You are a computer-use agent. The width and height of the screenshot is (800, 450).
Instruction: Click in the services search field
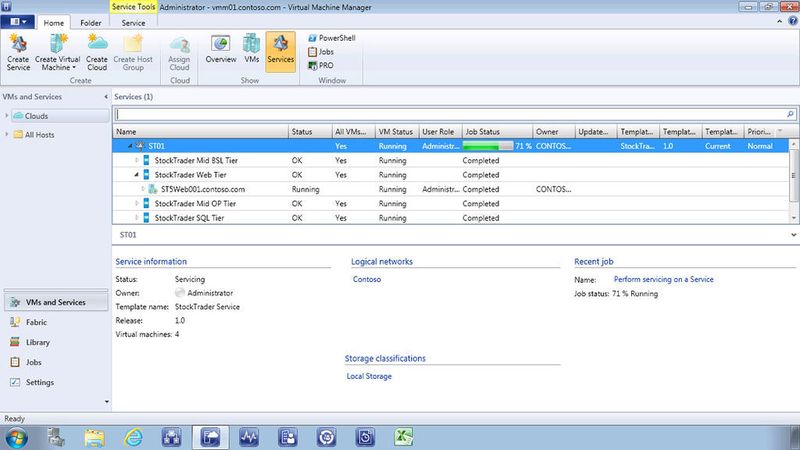(x=451, y=114)
